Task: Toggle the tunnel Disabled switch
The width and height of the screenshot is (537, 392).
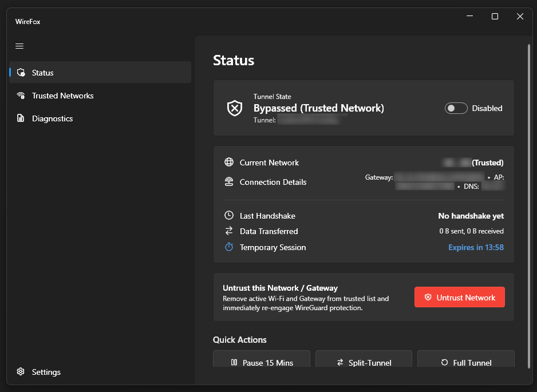Action: coord(456,108)
